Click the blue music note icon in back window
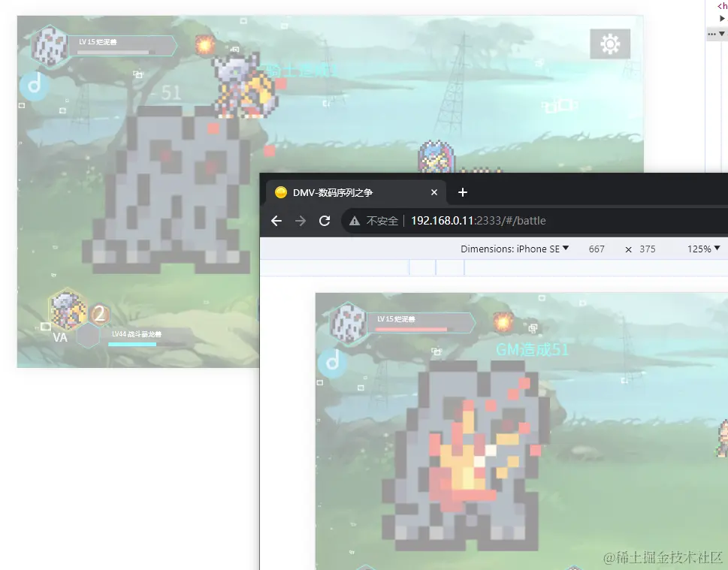728x570 pixels. click(x=35, y=86)
